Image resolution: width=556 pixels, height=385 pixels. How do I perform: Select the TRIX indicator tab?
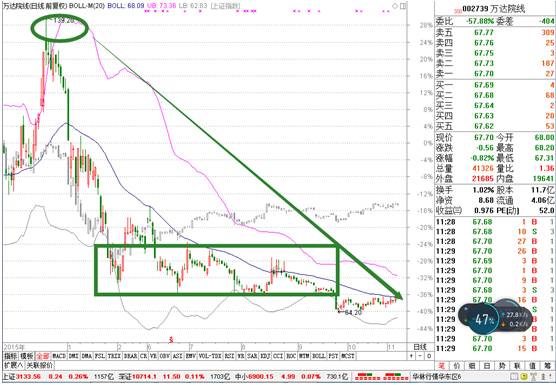(115, 356)
